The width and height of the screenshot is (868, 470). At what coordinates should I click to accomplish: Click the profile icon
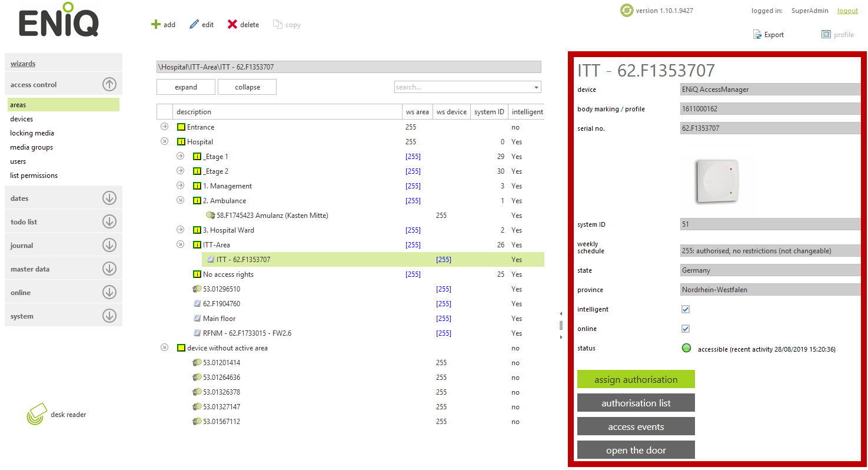[826, 35]
